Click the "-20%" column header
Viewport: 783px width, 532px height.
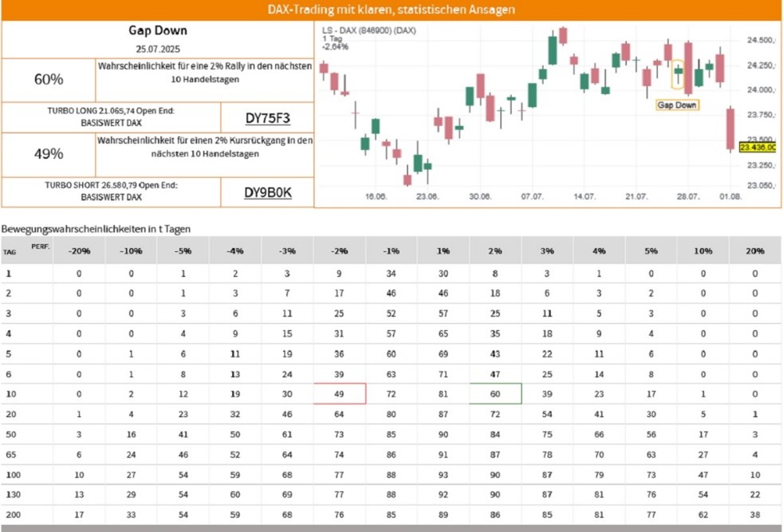click(x=79, y=250)
